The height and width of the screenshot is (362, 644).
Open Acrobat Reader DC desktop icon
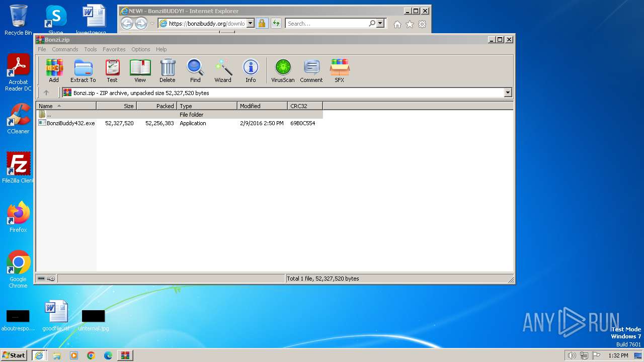18,73
